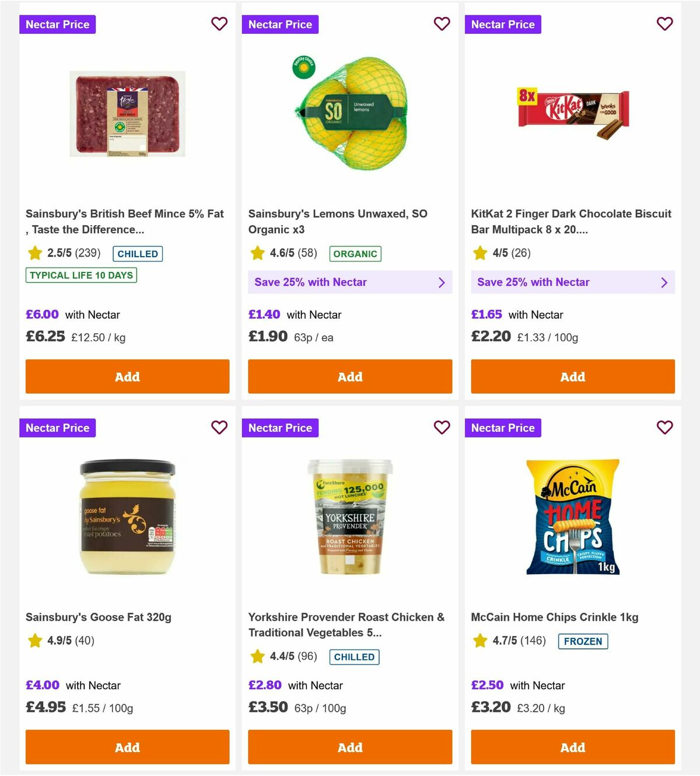
Task: Click the heart icon on Yorkshire Provender soup
Action: 442,428
